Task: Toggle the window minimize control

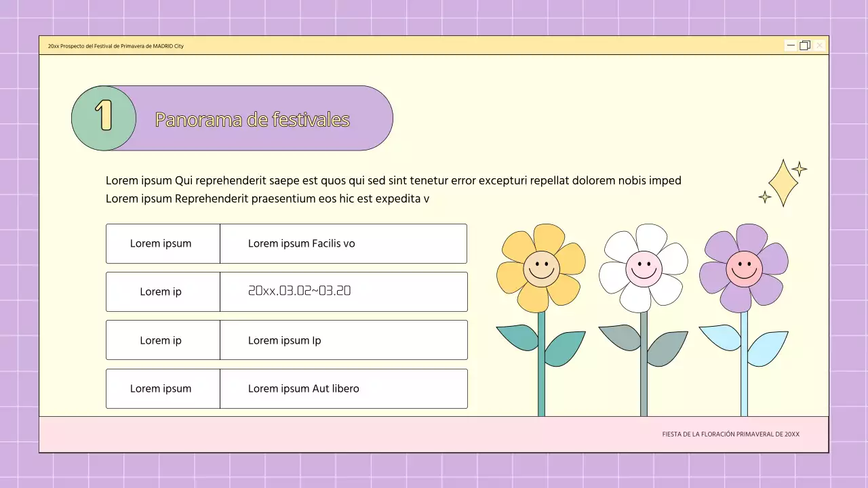Action: [791, 45]
